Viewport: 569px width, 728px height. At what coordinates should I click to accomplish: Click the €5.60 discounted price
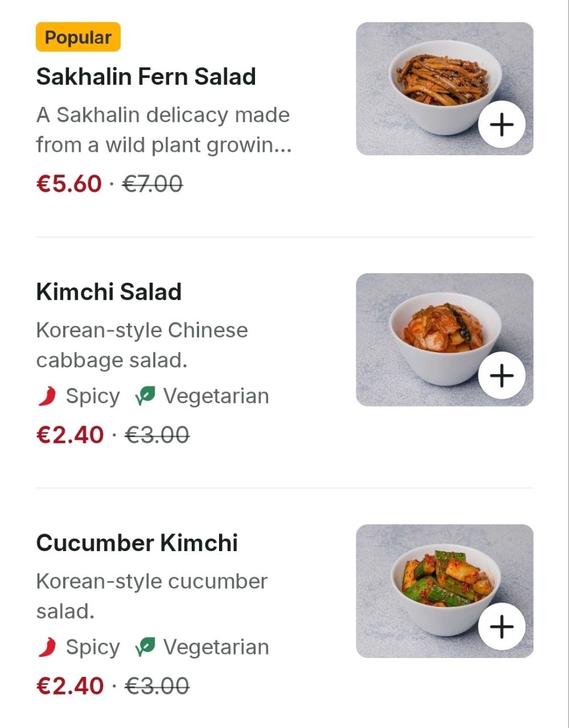(69, 184)
